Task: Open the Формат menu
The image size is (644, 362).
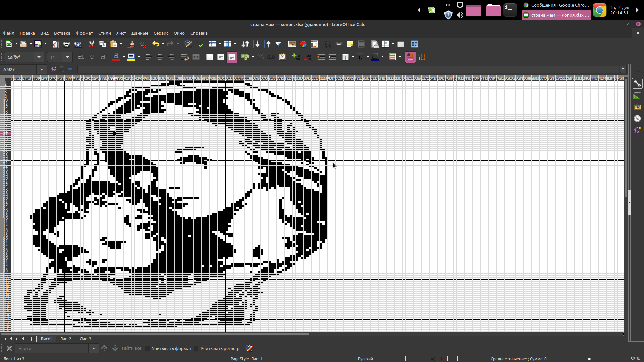Action: 84,33
